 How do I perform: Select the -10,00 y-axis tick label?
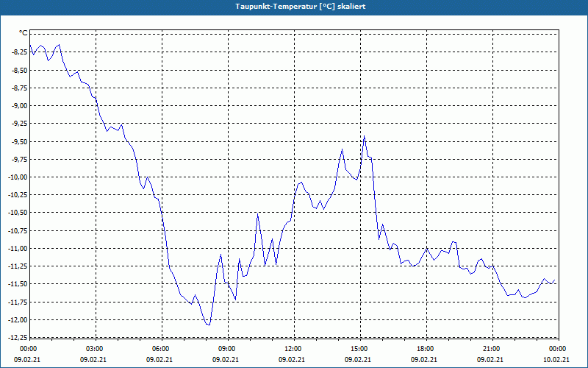click(18, 177)
